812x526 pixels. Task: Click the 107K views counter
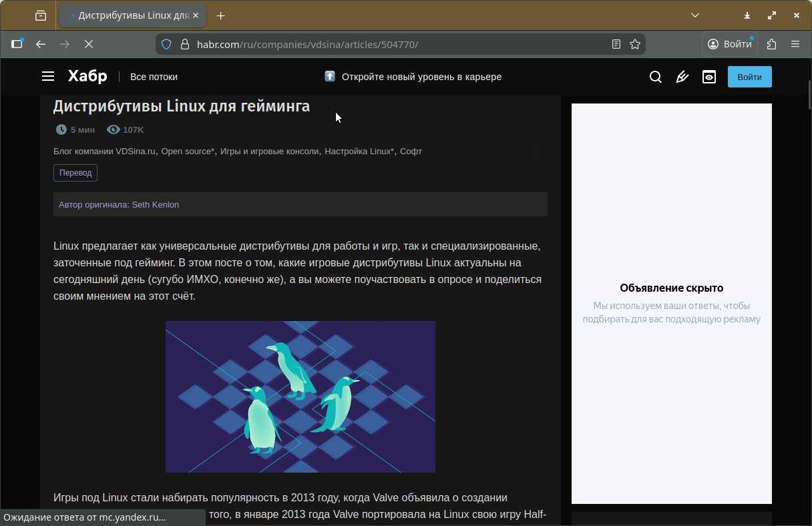125,129
